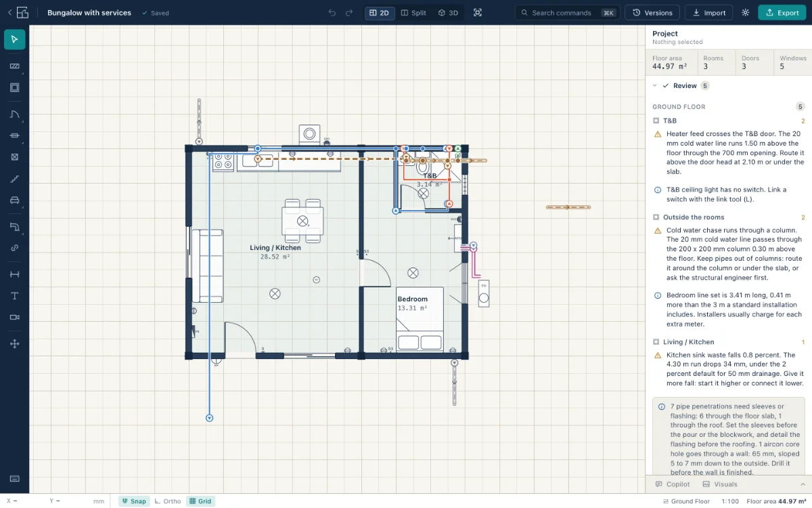The width and height of the screenshot is (812, 508).
Task: Toggle Ortho mode
Action: (168, 501)
